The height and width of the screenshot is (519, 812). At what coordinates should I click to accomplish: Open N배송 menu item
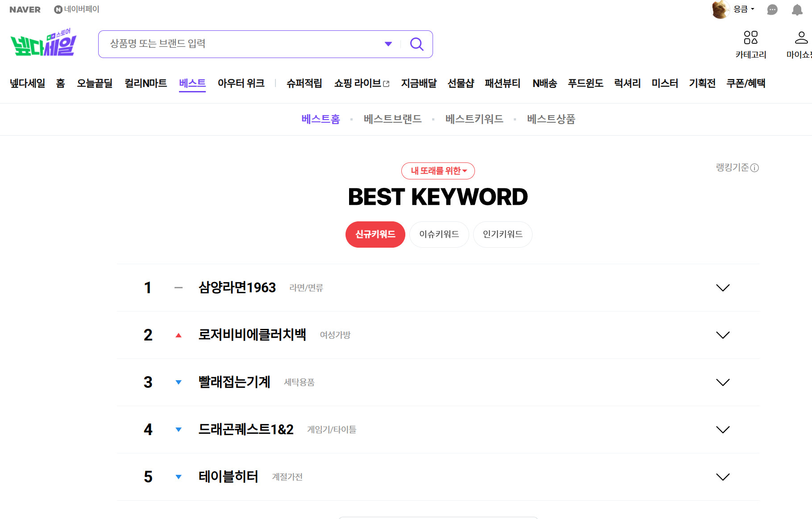click(545, 83)
